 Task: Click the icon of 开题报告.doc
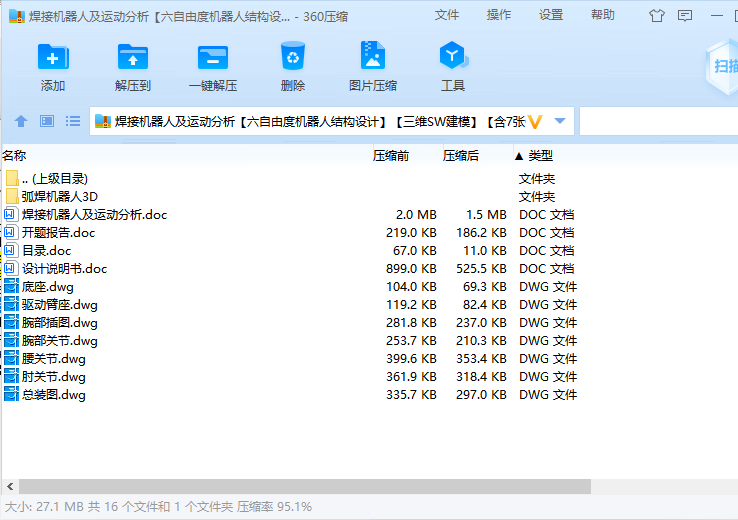[x=11, y=232]
